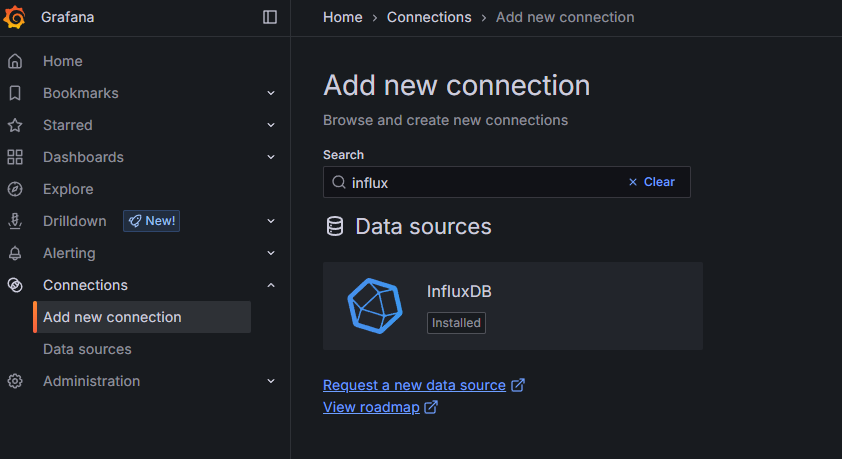Image resolution: width=842 pixels, height=459 pixels.
Task: Open Bookmarks in the sidebar
Action: pyautogui.click(x=81, y=93)
